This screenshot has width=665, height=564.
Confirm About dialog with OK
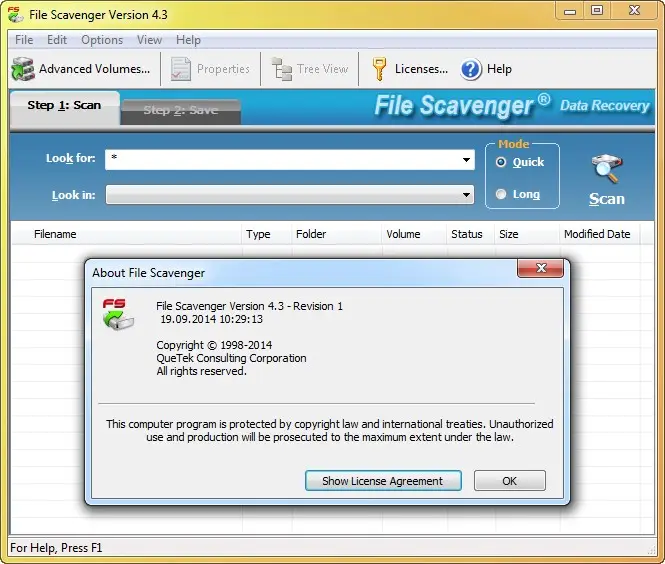click(509, 481)
